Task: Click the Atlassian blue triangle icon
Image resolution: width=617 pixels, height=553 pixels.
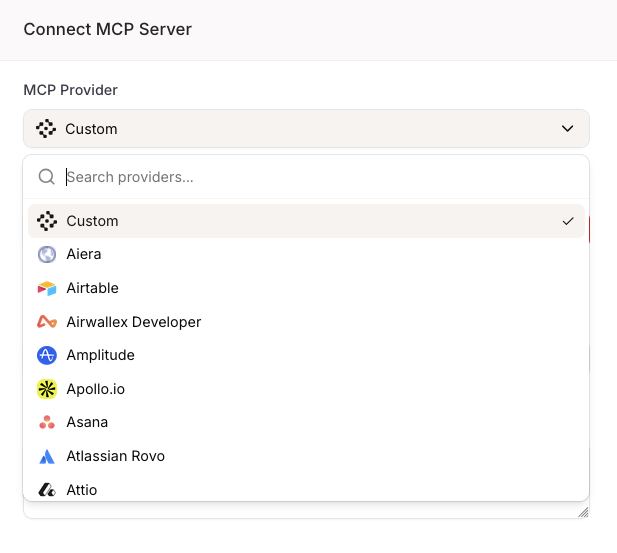Action: 47,457
